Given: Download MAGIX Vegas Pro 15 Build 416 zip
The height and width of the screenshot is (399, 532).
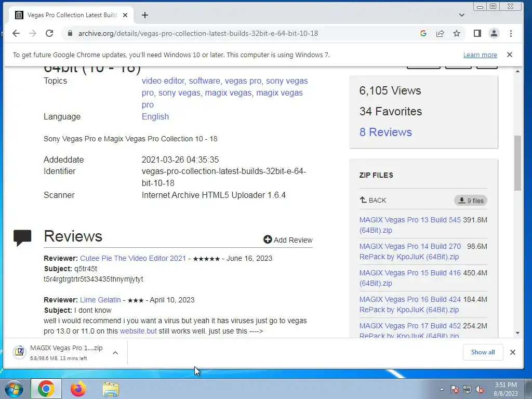Looking at the screenshot, I should [x=410, y=278].
